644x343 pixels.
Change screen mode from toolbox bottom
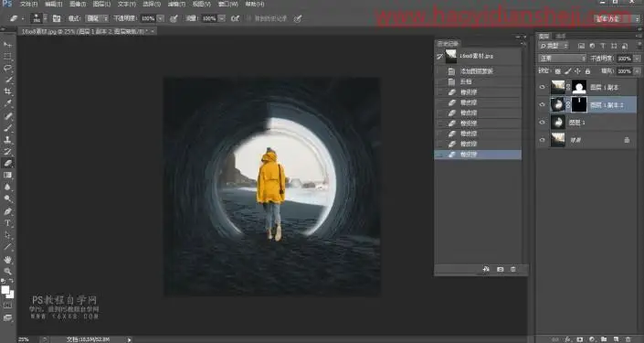7,317
